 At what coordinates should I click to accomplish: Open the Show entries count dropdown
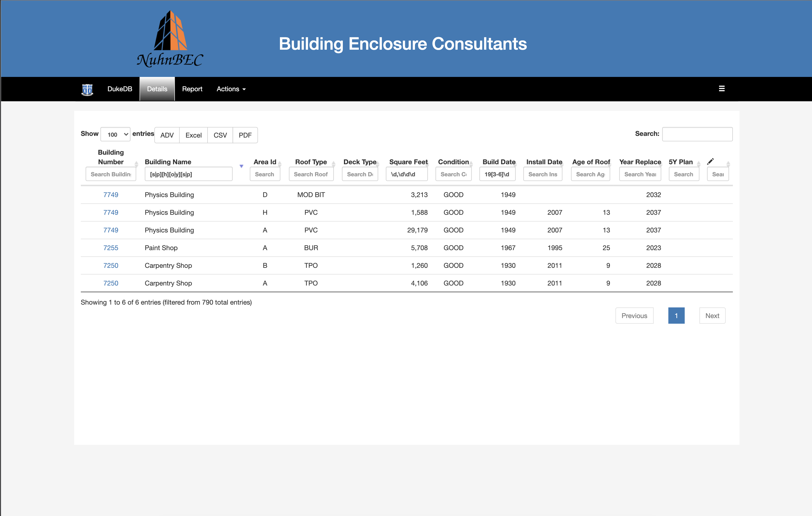[115, 134]
